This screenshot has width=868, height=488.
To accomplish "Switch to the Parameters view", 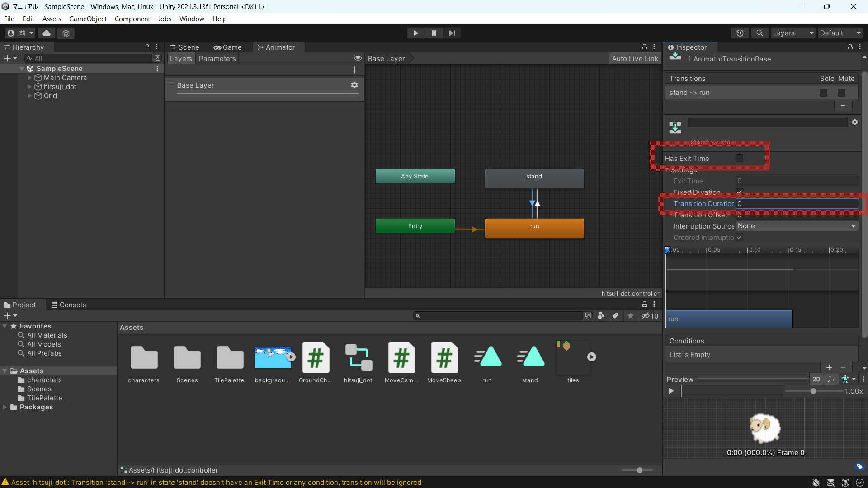I will click(217, 59).
